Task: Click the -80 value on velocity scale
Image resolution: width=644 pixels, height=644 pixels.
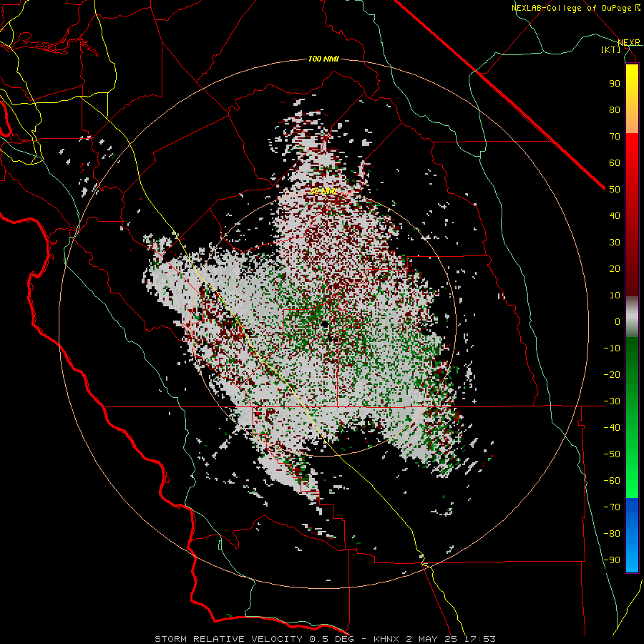Action: coord(612,534)
